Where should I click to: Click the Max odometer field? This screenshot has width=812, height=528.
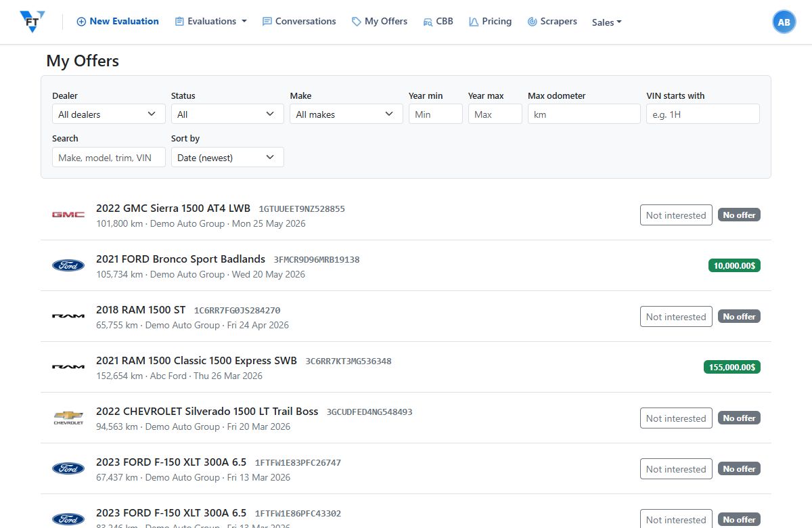click(x=584, y=114)
